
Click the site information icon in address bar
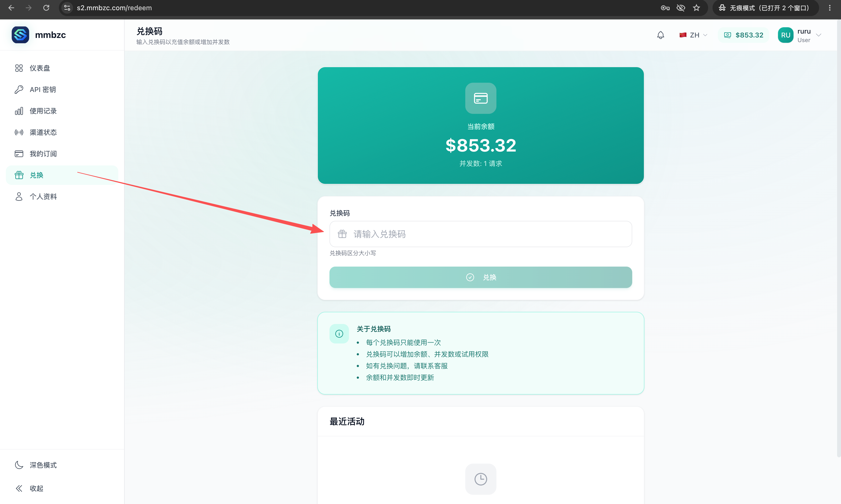(67, 8)
